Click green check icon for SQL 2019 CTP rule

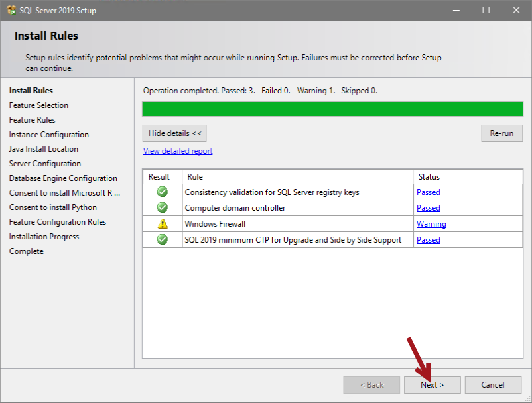(x=162, y=240)
